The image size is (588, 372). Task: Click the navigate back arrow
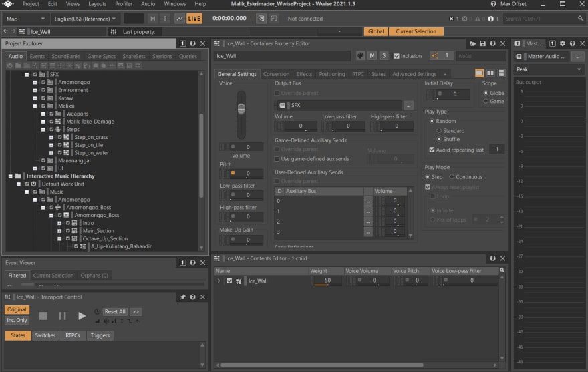pyautogui.click(x=5, y=31)
